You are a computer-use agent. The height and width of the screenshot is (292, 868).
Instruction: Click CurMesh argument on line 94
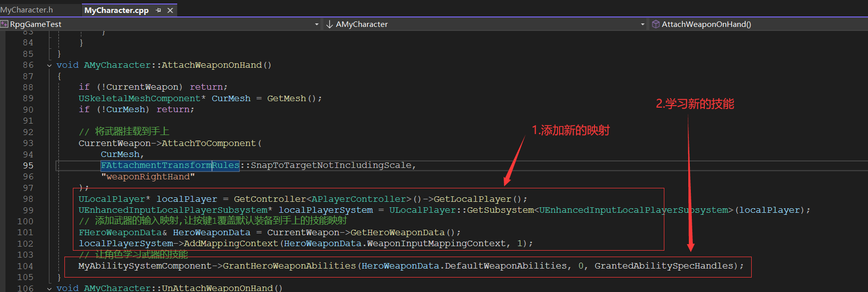(x=120, y=154)
